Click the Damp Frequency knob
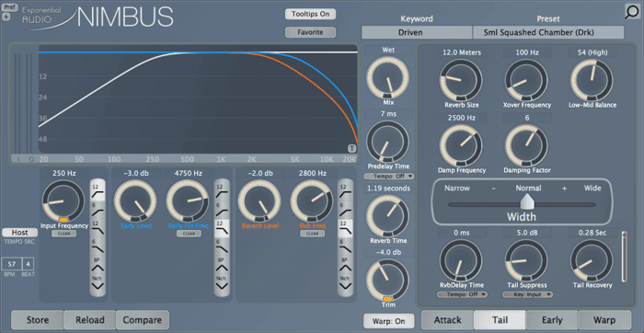The image size is (644, 333). [x=461, y=145]
